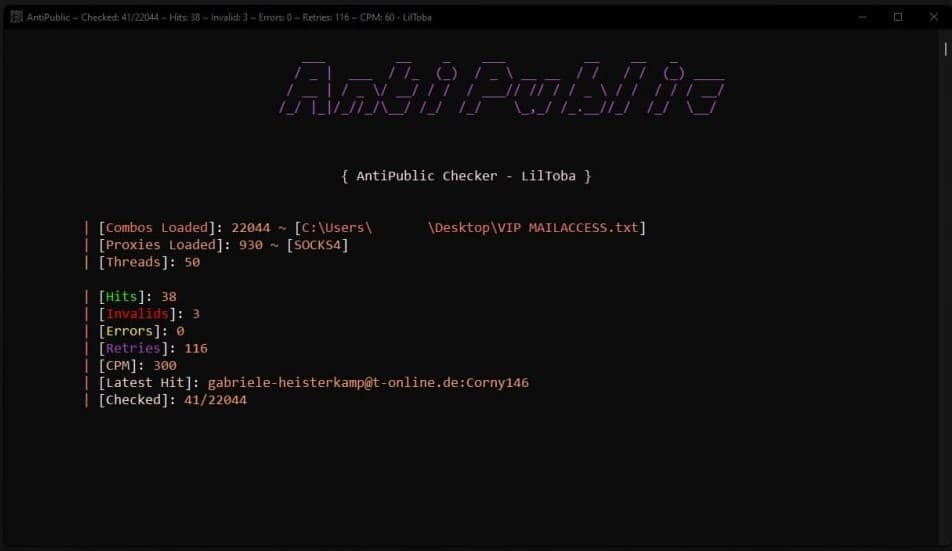
Task: Click the red 'Invalids' label
Action: tap(137, 314)
